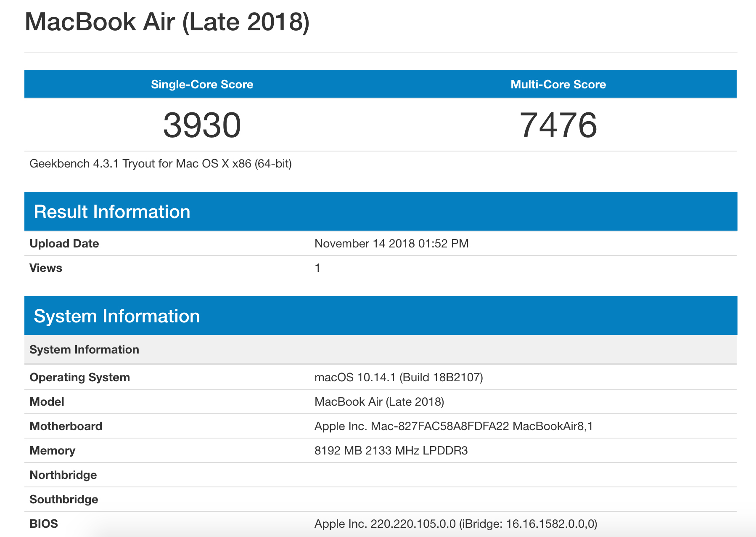
Task: Click the Model row label
Action: [x=47, y=402]
